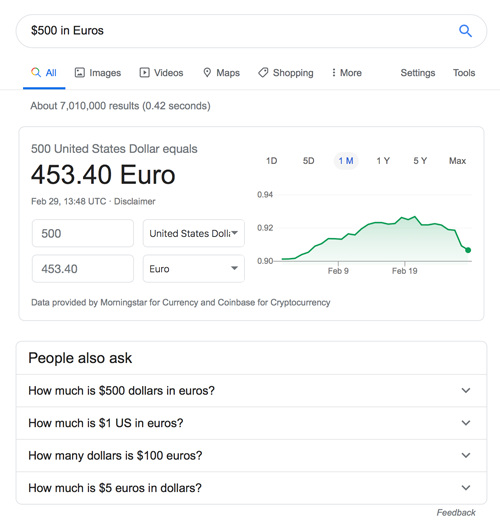Show the Max chart range
This screenshot has width=500, height=528.
pyautogui.click(x=457, y=161)
